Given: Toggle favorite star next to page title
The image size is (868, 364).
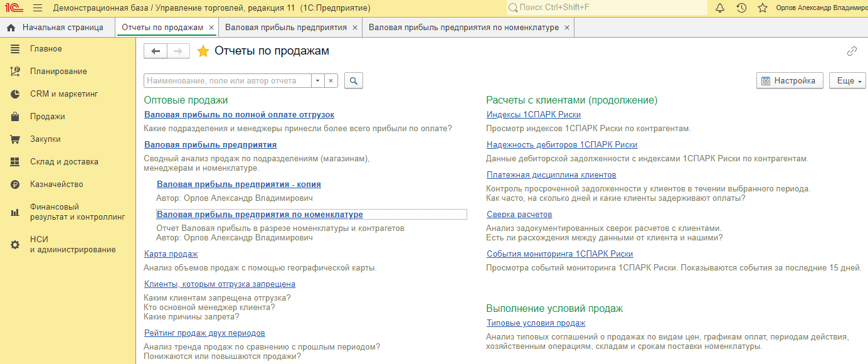Looking at the screenshot, I should click(x=203, y=51).
